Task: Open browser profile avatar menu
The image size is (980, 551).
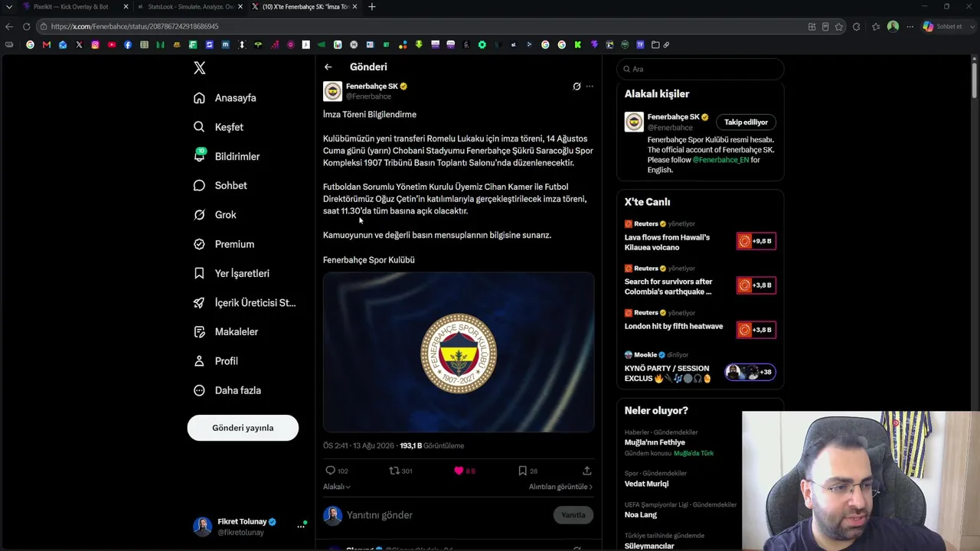Action: [893, 27]
